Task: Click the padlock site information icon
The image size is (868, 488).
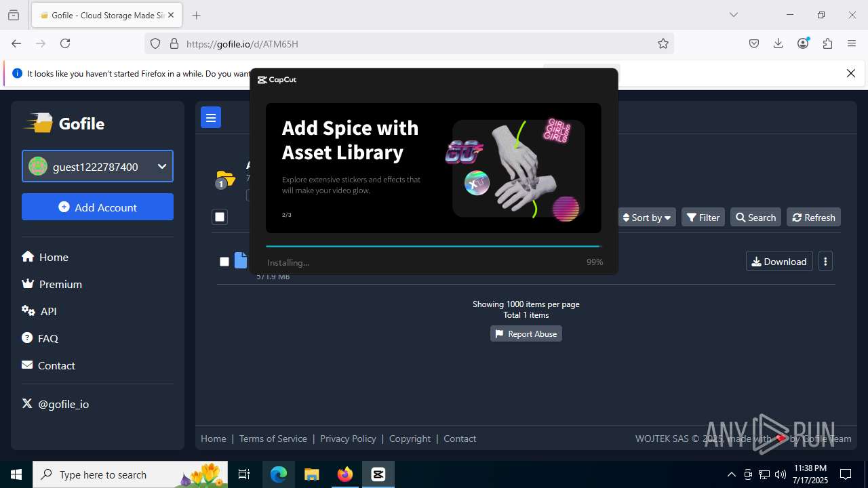Action: click(174, 43)
